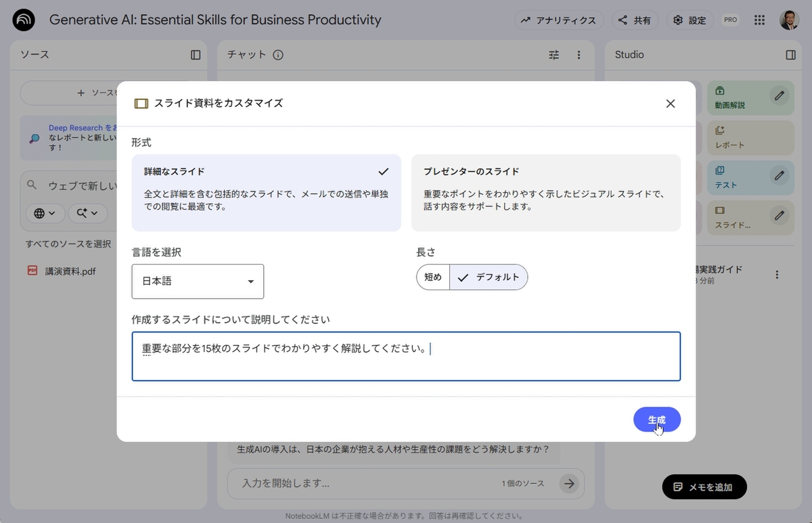Select the 詳細なスライド format
The width and height of the screenshot is (812, 523).
pyautogui.click(x=266, y=193)
